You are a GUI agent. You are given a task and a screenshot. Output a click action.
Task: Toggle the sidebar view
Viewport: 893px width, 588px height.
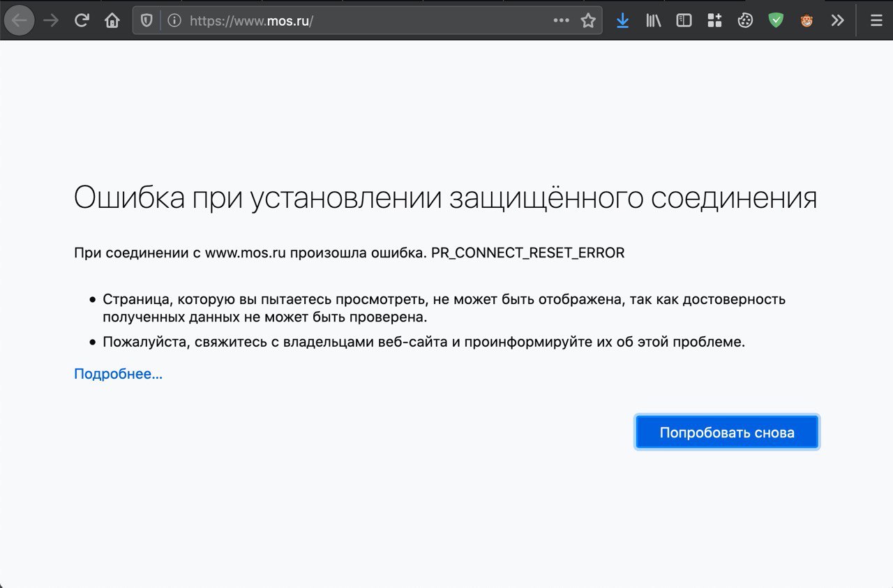click(x=684, y=20)
